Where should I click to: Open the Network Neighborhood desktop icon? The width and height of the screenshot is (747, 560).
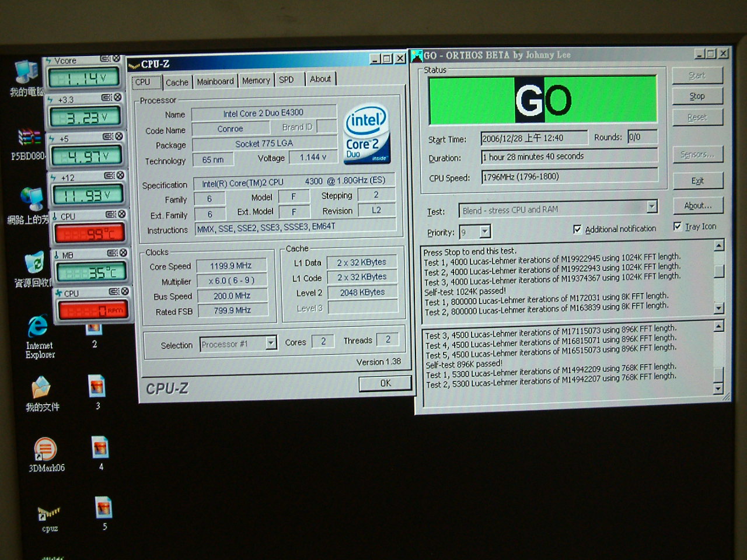pos(31,199)
